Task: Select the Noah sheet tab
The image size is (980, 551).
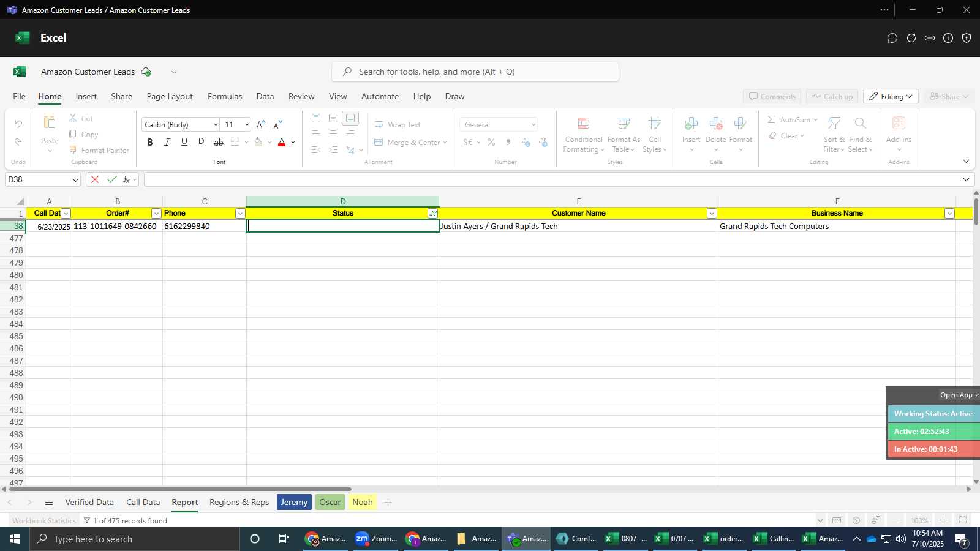Action: 363,502
